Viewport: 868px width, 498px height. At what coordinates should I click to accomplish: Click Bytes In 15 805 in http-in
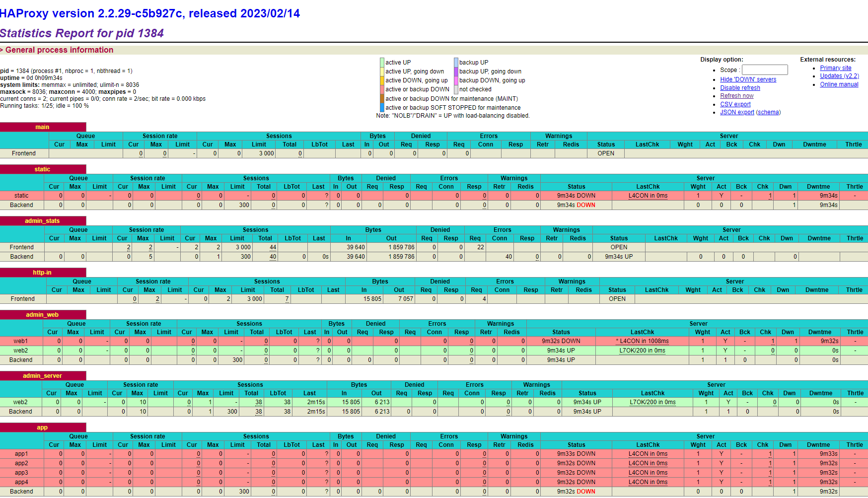[x=372, y=299]
